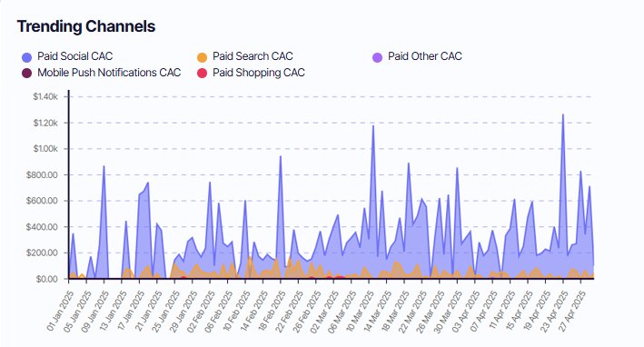Click the $0.00 y-axis label
Image resolution: width=644 pixels, height=347 pixels.
point(46,279)
